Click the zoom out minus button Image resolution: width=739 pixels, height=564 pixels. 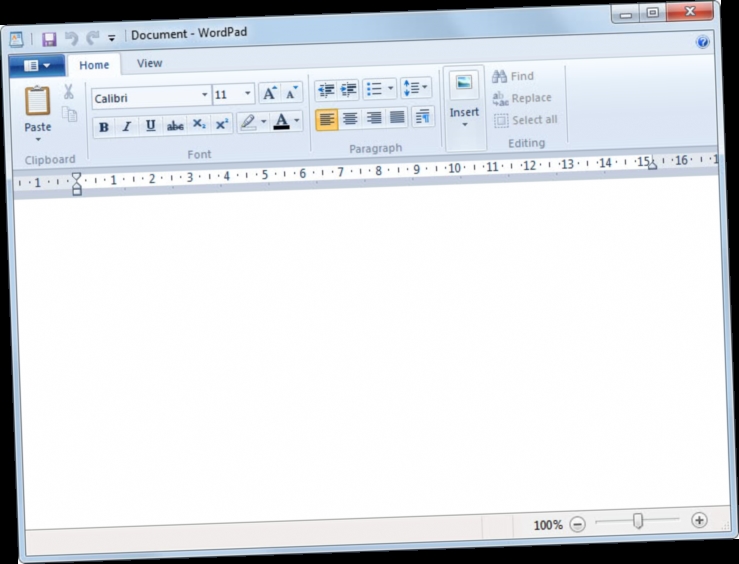577,524
